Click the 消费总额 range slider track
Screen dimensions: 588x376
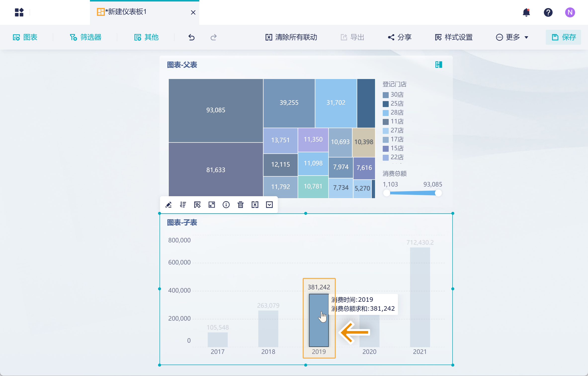click(413, 193)
